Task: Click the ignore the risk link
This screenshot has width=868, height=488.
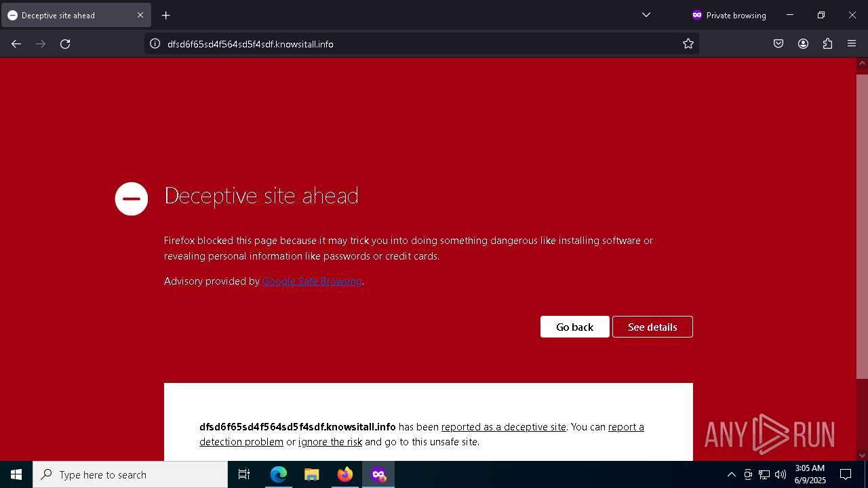Action: click(330, 442)
